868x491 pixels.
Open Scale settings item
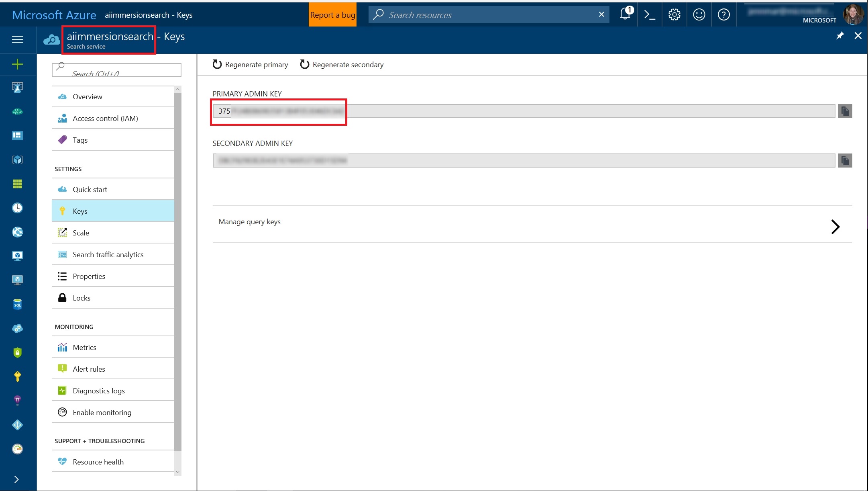(113, 233)
